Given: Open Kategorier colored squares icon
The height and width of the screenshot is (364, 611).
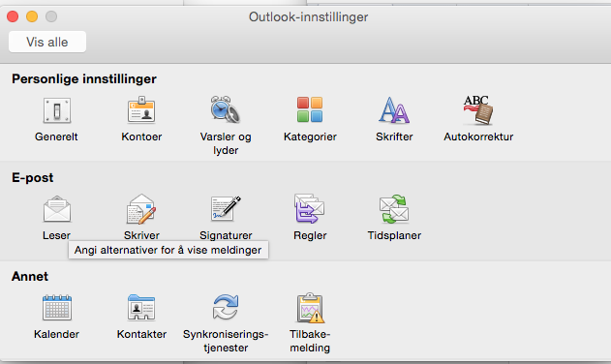Looking at the screenshot, I should point(310,110).
